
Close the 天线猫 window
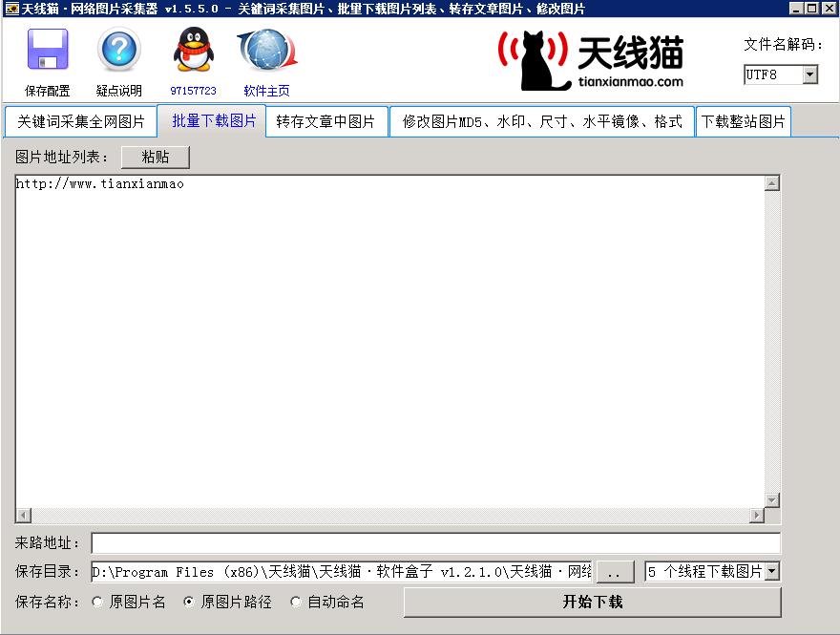[829, 8]
